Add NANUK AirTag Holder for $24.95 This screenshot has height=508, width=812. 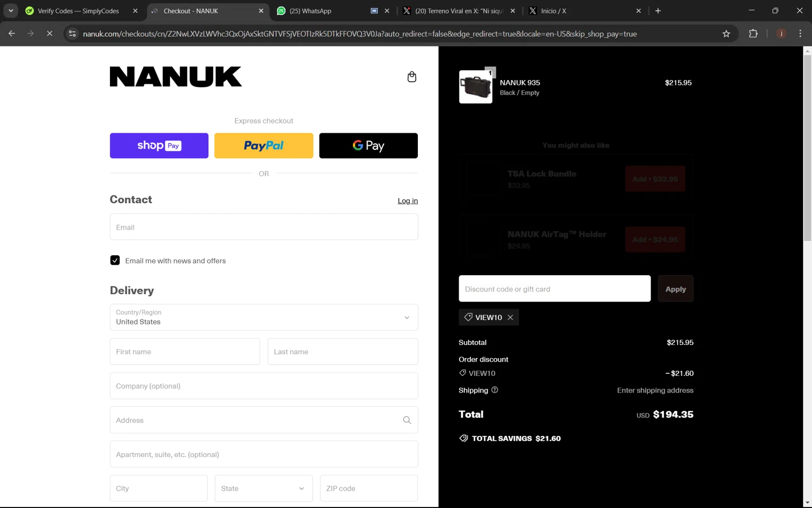[x=655, y=239]
